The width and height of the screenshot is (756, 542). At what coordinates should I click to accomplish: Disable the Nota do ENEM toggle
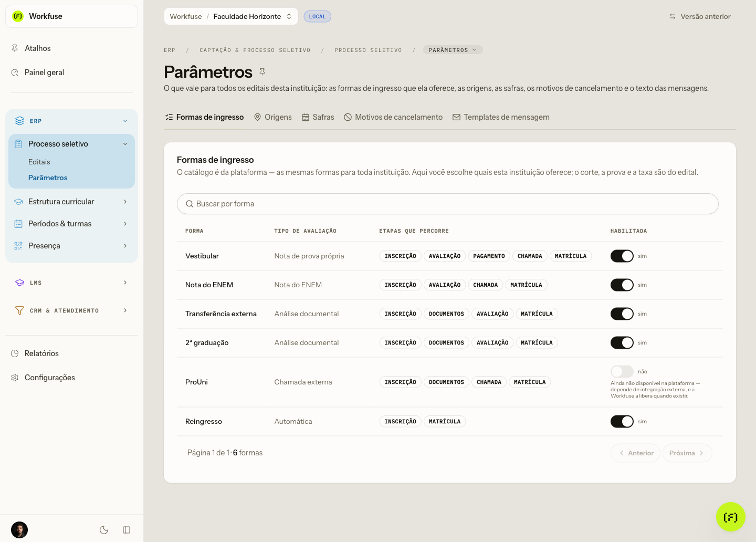click(x=622, y=285)
